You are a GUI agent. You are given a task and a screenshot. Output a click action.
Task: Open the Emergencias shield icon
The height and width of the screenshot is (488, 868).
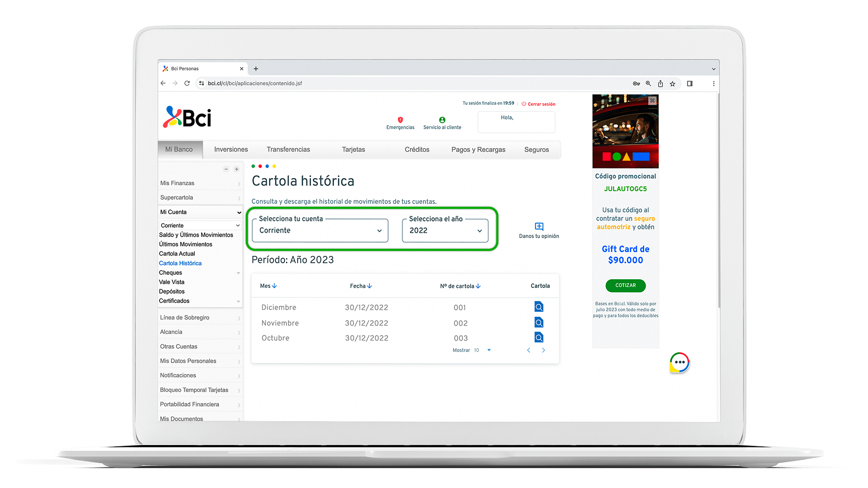pos(400,120)
